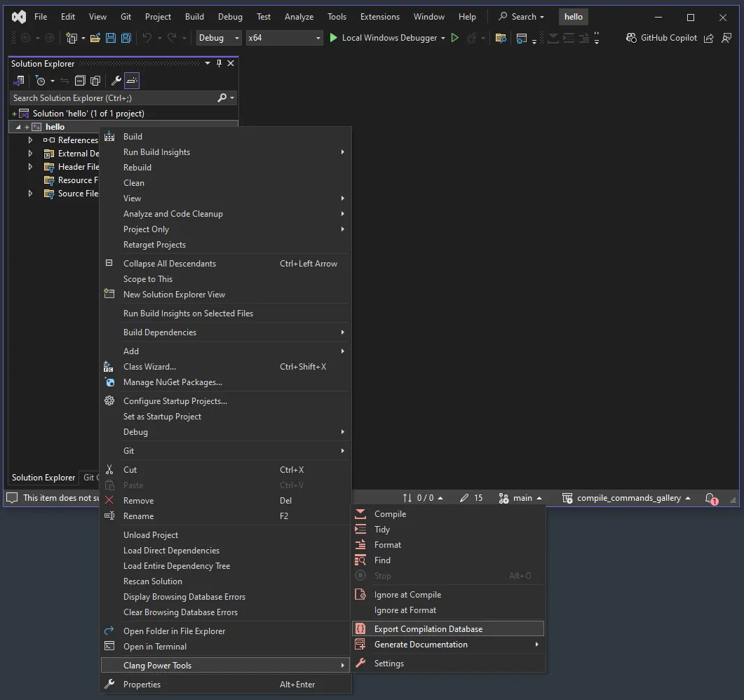Start the Local Windows Debugger
This screenshot has height=700, width=744.
coord(388,38)
